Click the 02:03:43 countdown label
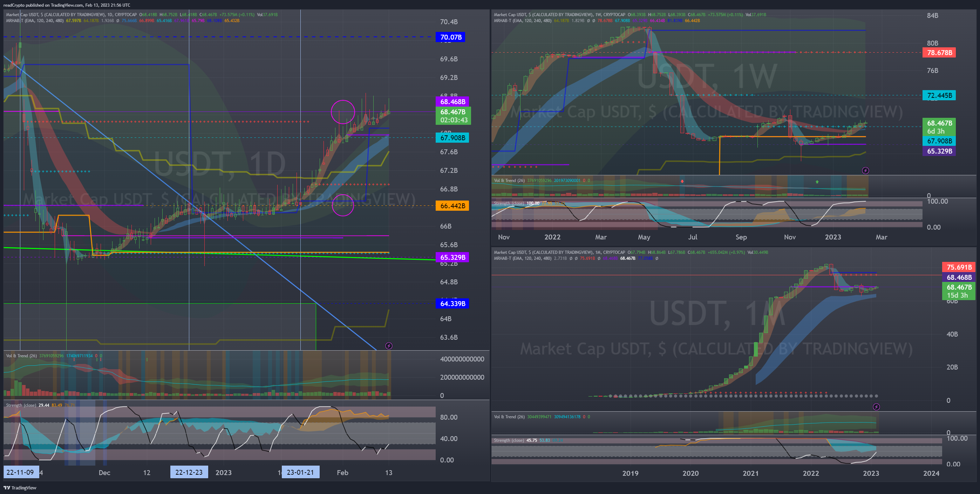The width and height of the screenshot is (980, 494). (454, 120)
